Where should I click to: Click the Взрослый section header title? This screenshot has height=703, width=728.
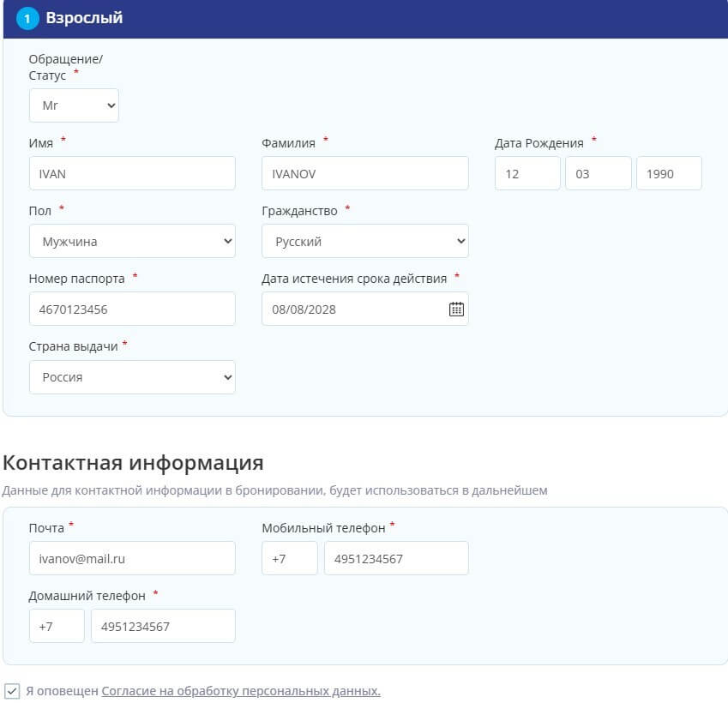point(85,18)
